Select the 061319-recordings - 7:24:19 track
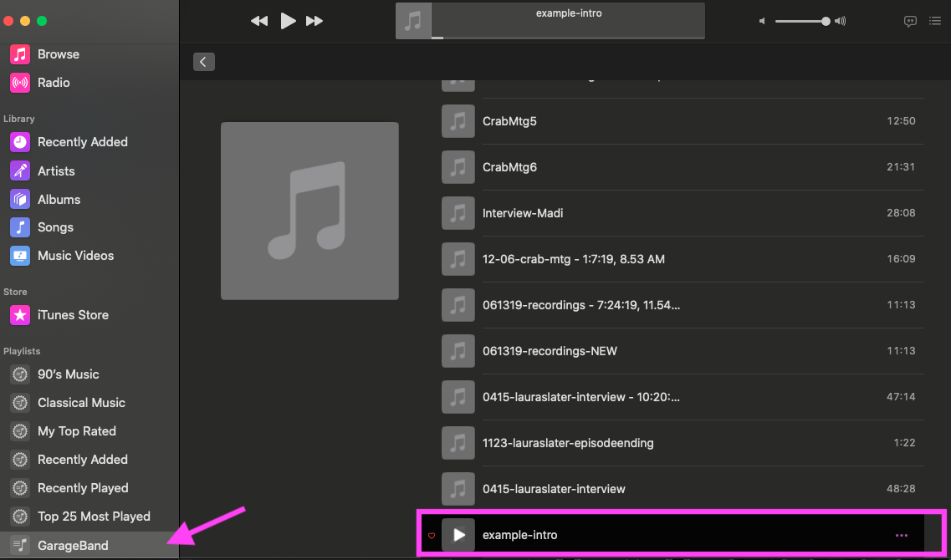This screenshot has height=560, width=951. (x=683, y=305)
